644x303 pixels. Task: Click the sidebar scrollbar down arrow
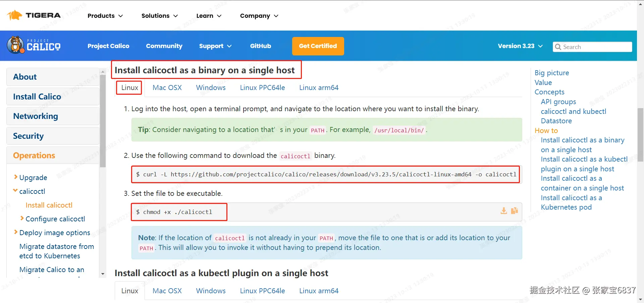point(103,274)
